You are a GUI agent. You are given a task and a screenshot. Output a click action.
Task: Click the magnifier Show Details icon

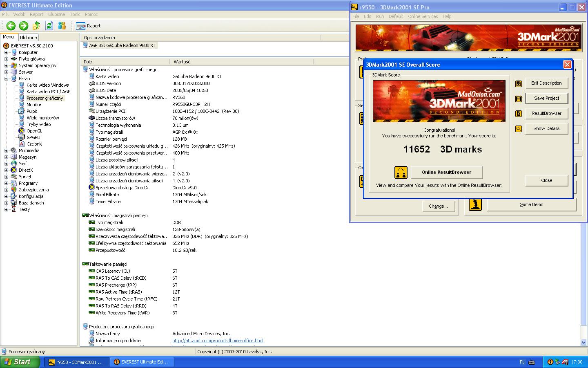click(x=519, y=129)
